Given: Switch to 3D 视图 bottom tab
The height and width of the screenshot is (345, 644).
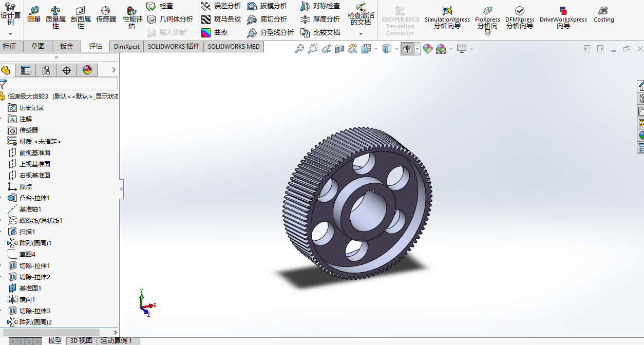Looking at the screenshot, I should coord(81,340).
